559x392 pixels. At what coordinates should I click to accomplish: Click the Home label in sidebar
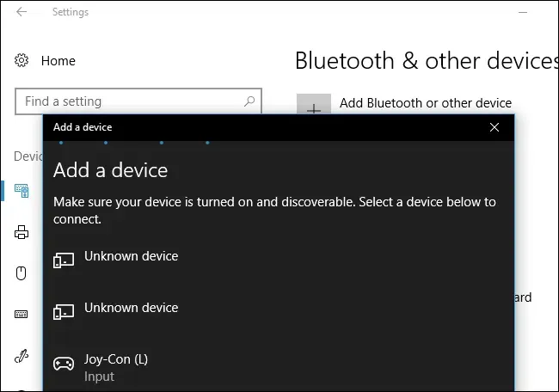[58, 61]
